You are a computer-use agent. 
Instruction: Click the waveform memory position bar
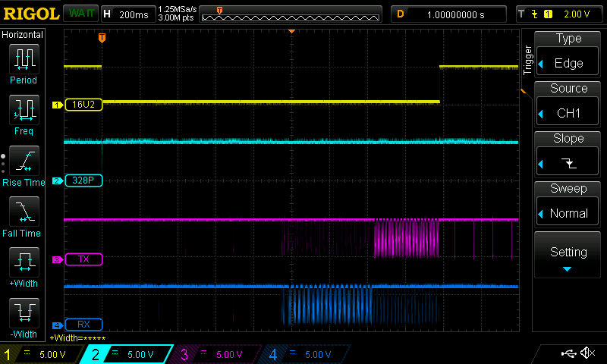292,14
